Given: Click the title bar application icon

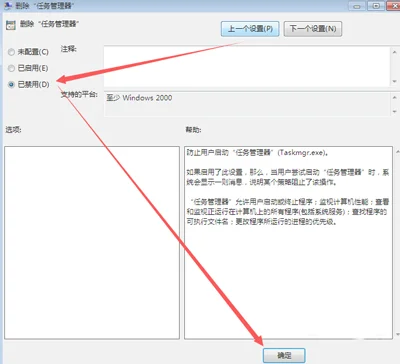Looking at the screenshot, I should [x=7, y=5].
